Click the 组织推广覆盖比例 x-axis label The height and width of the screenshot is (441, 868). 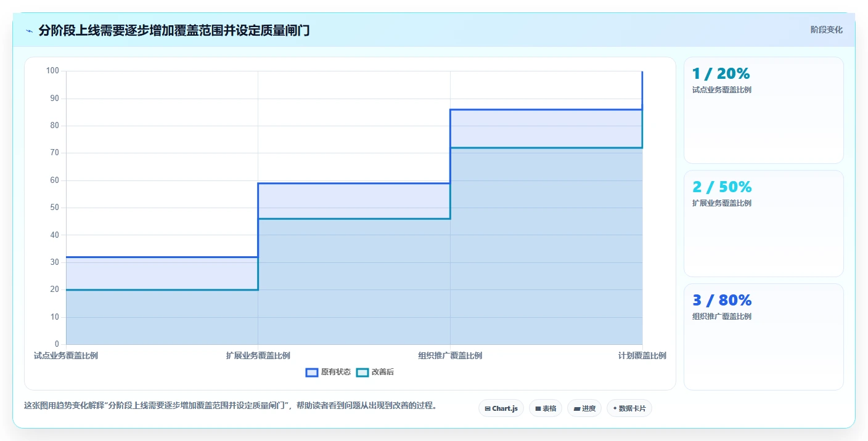450,355
